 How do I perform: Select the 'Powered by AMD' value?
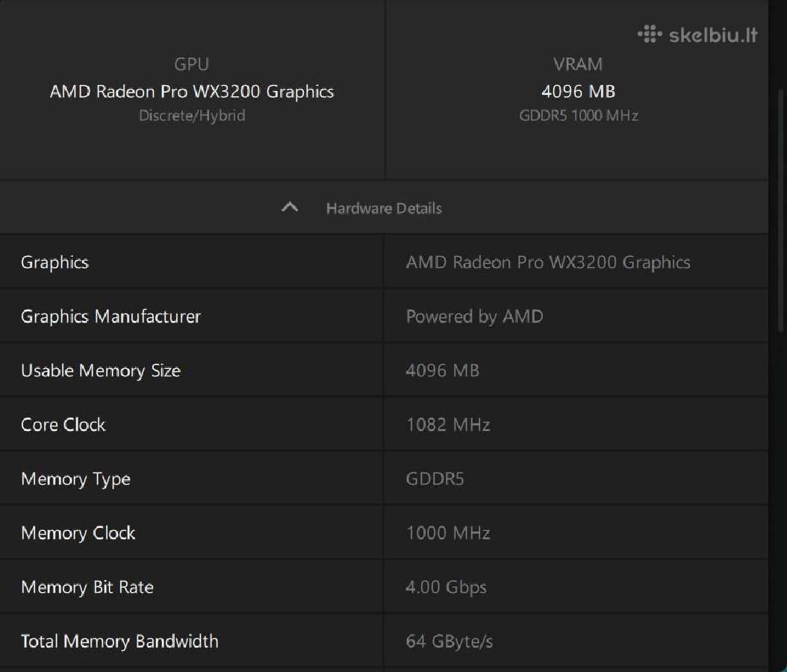[x=474, y=317]
